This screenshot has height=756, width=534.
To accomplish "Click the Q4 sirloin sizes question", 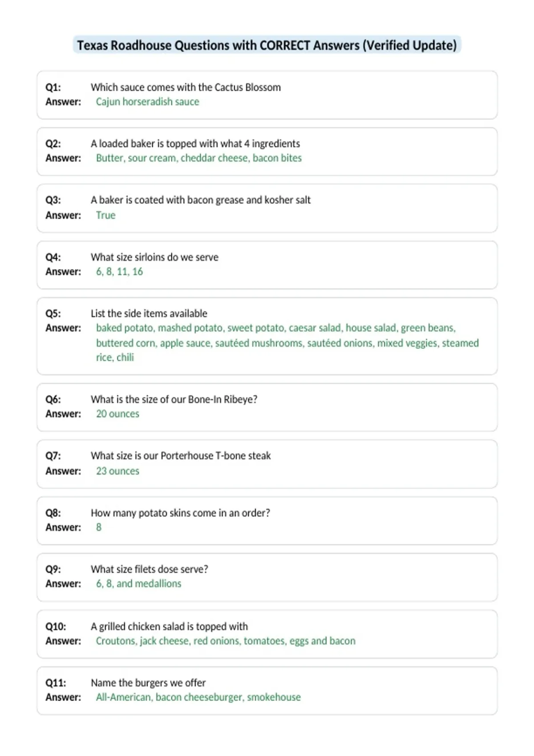I will tap(154, 257).
